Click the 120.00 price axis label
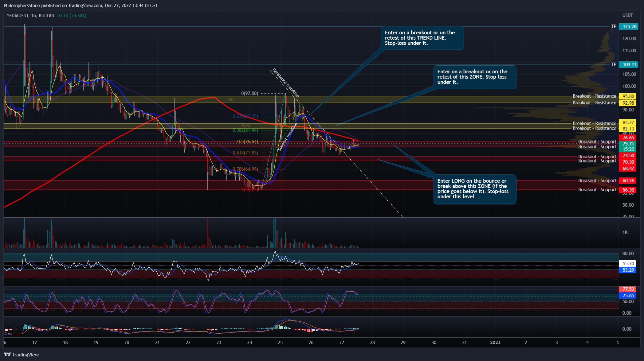Screen dimensions: 644x361 (629, 39)
